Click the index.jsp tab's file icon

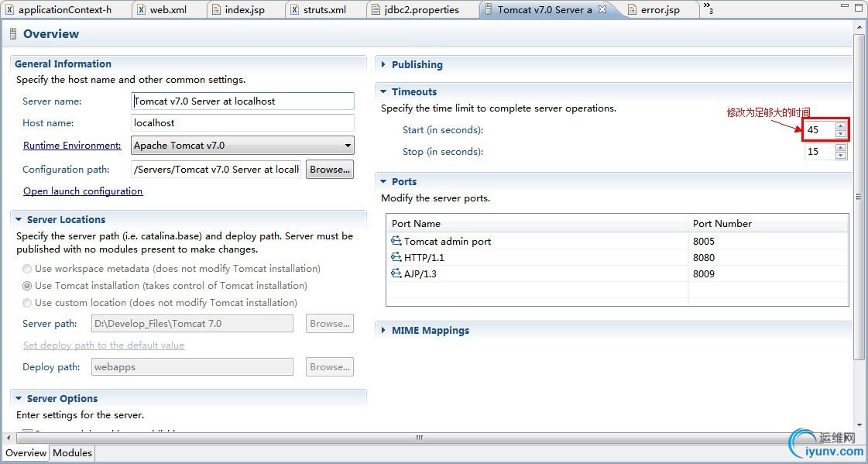[x=217, y=10]
